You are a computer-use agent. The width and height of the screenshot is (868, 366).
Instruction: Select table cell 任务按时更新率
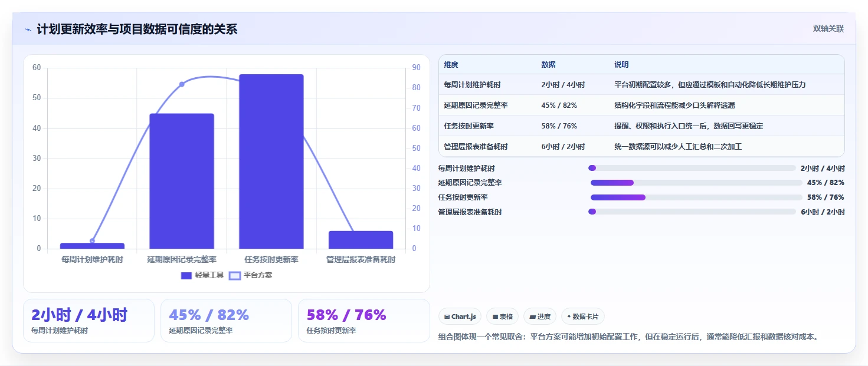click(x=469, y=126)
